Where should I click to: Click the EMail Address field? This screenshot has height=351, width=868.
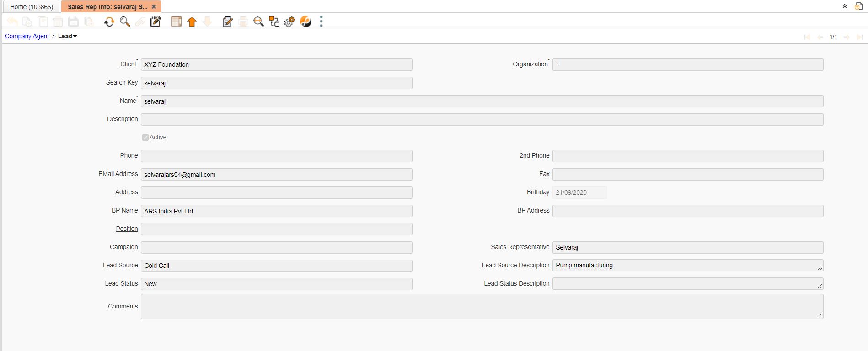pyautogui.click(x=276, y=174)
